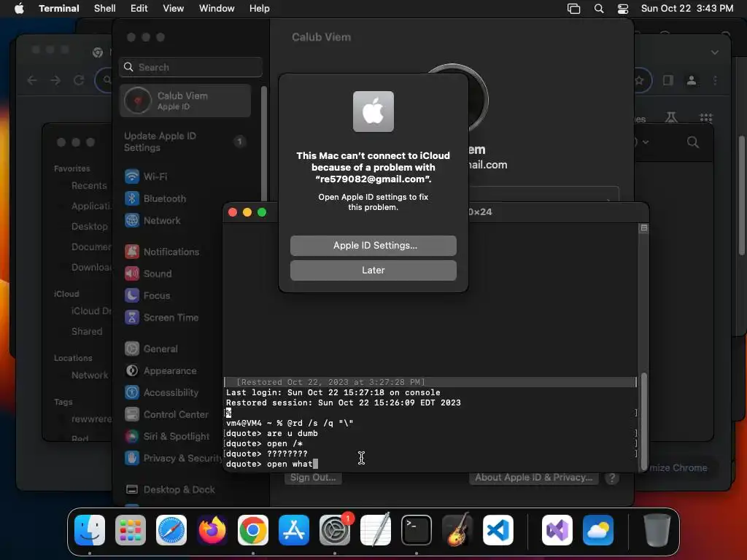Open Chrome three-dot menu

(715, 80)
